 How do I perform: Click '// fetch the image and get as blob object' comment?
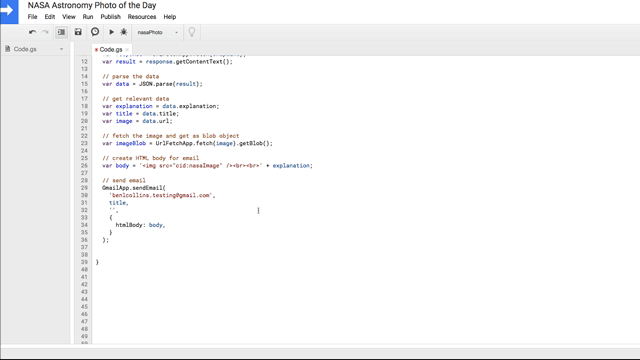point(171,136)
